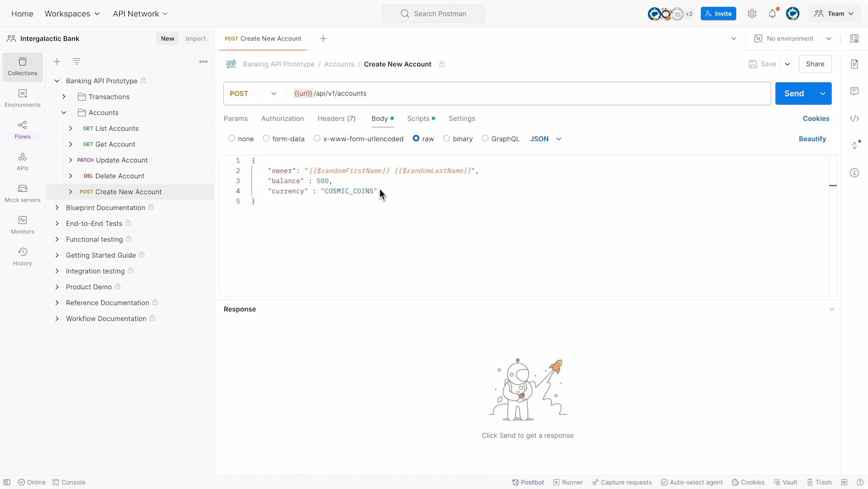Click the request URL input field
Viewport: 868px width, 489px height.
434,93
